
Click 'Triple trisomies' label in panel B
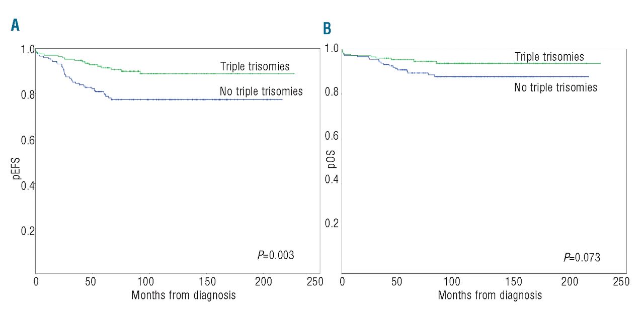point(549,57)
